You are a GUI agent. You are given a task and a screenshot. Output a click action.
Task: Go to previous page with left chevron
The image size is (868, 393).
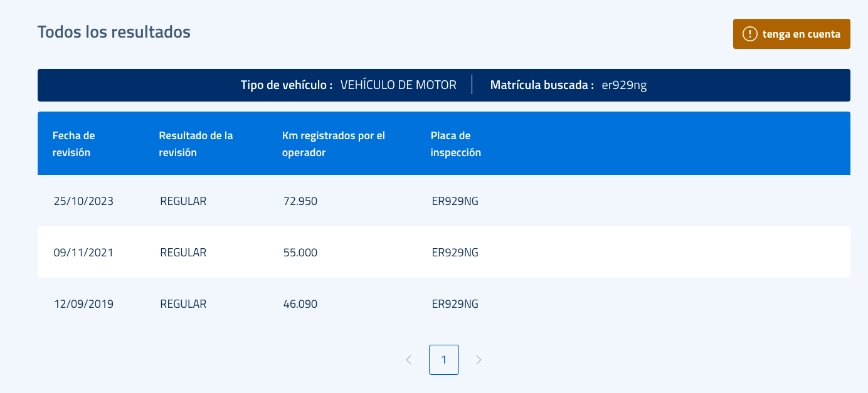click(x=409, y=360)
